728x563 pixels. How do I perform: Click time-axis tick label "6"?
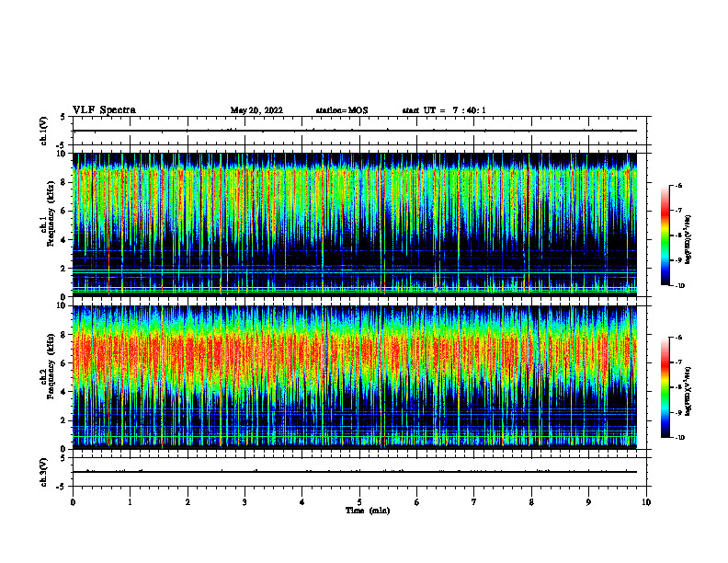coord(417,502)
